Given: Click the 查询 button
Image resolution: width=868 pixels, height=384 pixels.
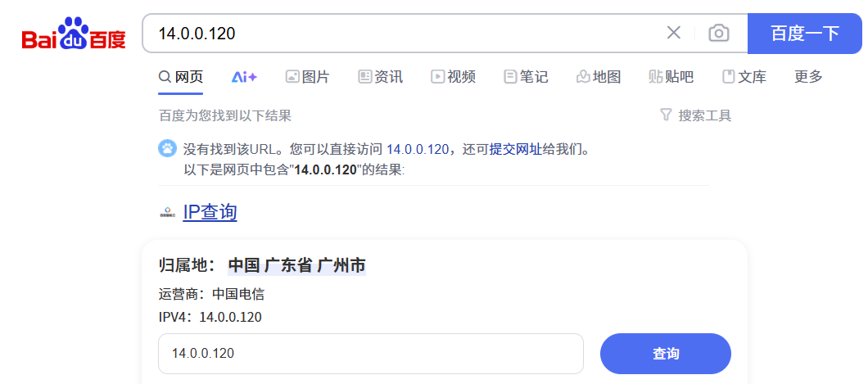Looking at the screenshot, I should [666, 354].
